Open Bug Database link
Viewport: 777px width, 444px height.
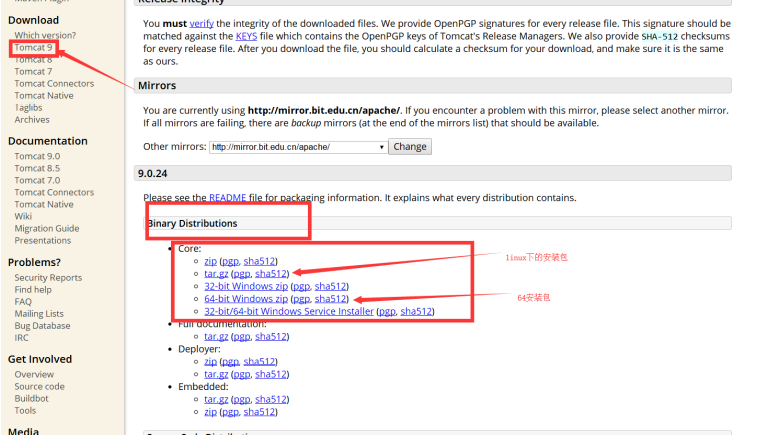[x=42, y=326]
